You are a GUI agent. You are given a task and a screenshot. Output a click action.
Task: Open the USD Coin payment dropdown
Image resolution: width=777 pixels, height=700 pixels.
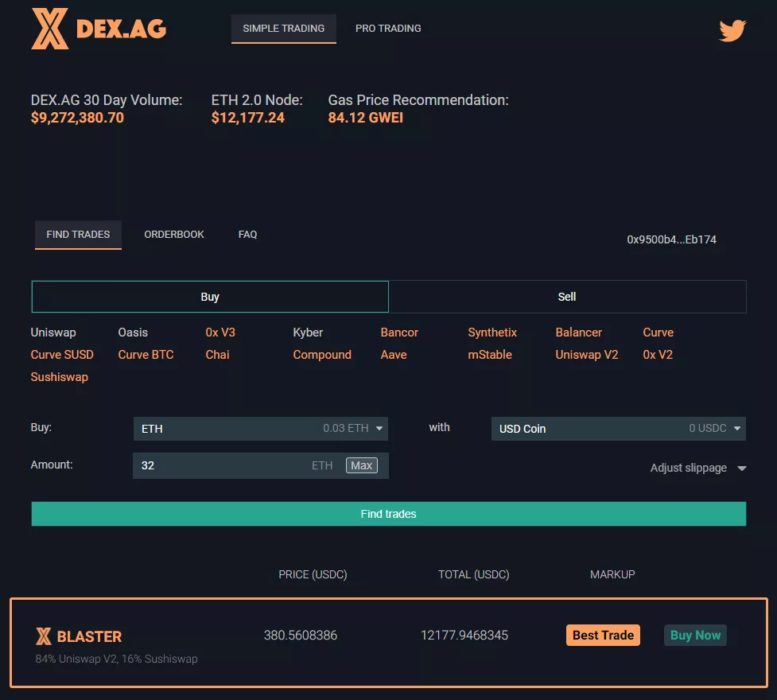click(618, 428)
